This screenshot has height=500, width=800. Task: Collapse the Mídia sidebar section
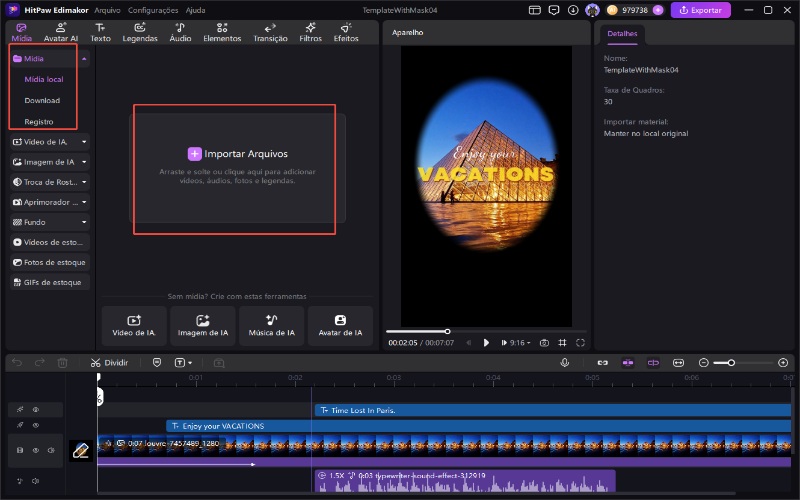(x=84, y=59)
